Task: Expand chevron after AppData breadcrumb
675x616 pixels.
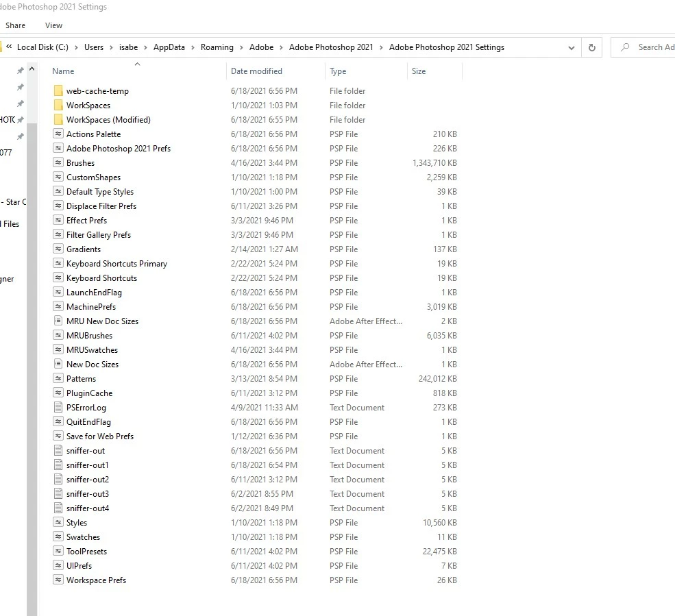Action: 193,47
